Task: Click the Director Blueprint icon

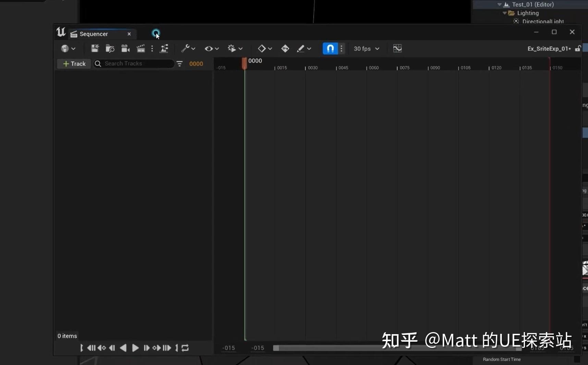Action: (164, 49)
